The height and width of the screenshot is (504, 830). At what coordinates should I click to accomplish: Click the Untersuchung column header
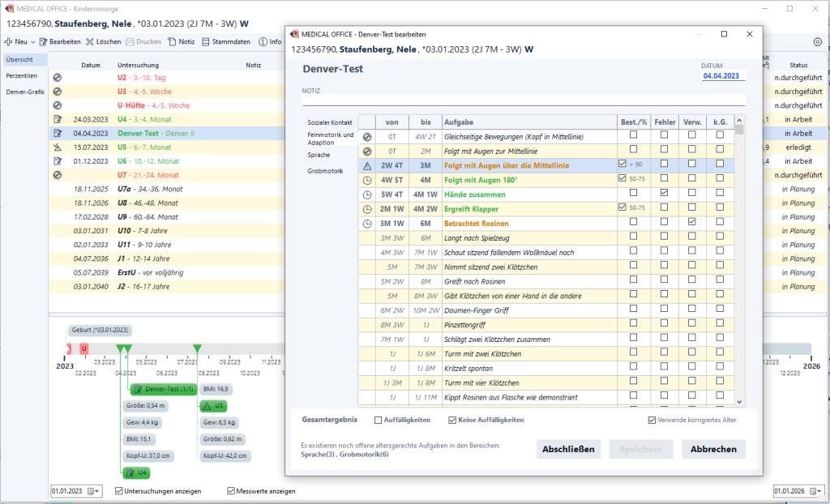point(138,65)
